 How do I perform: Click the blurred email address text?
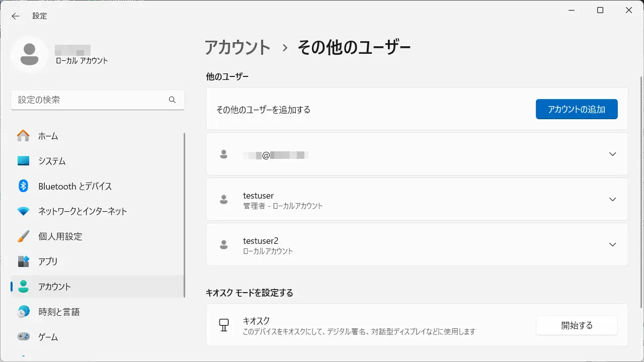pyautogui.click(x=275, y=155)
